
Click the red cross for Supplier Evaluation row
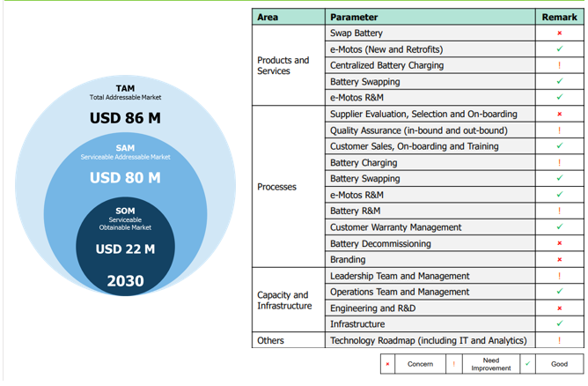coord(559,115)
